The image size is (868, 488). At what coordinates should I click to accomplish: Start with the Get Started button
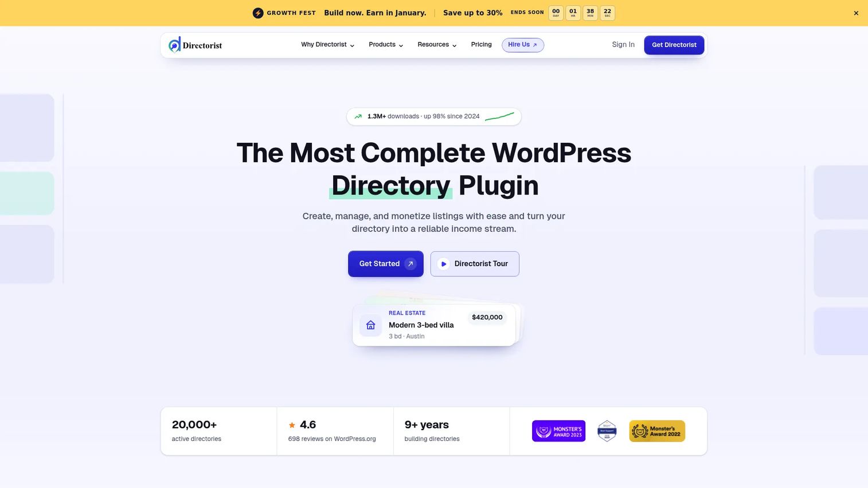click(x=386, y=264)
